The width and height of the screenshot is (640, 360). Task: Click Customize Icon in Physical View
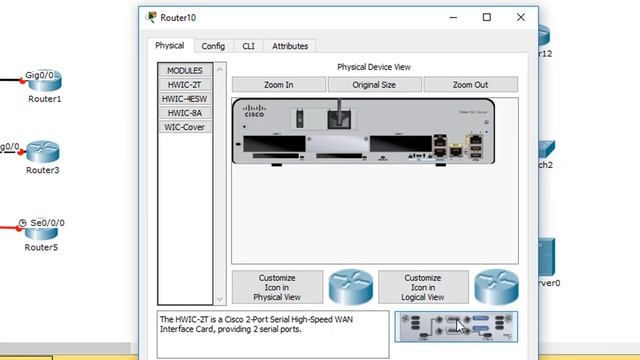(x=277, y=287)
